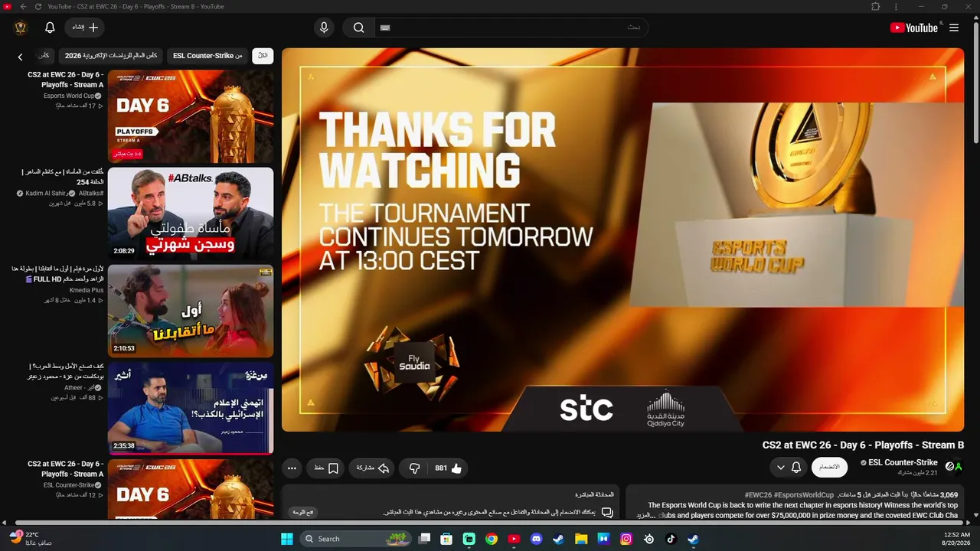
Task: Expand the subscription notification dropdown chevron
Action: (781, 467)
